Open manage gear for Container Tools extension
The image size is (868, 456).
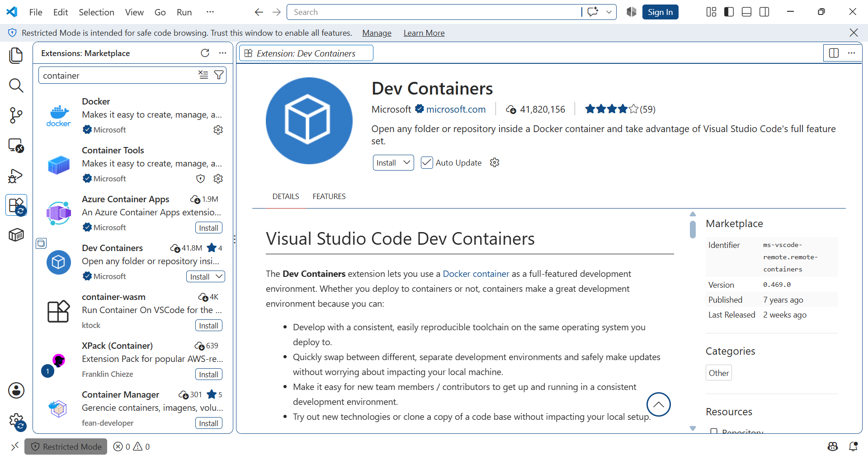pos(218,179)
